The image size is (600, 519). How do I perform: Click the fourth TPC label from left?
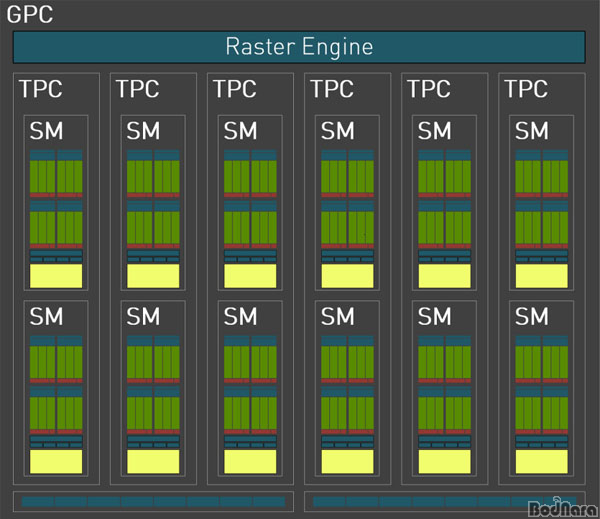click(332, 89)
